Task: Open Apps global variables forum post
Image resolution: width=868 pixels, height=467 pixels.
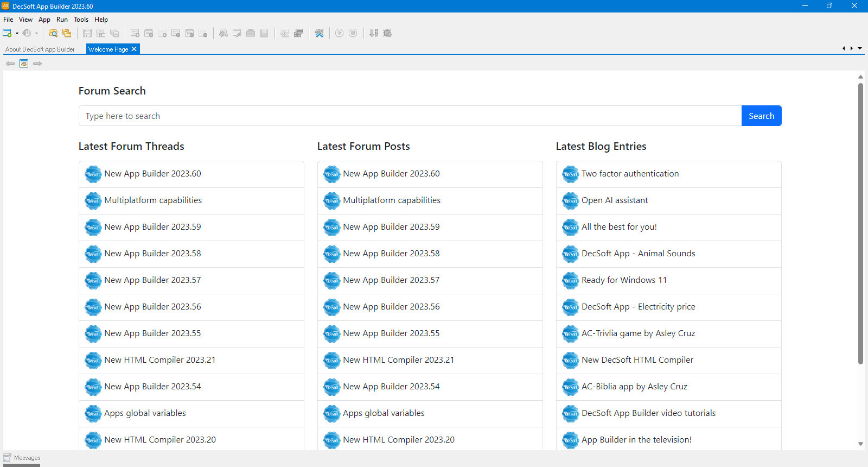Action: [x=430, y=413]
